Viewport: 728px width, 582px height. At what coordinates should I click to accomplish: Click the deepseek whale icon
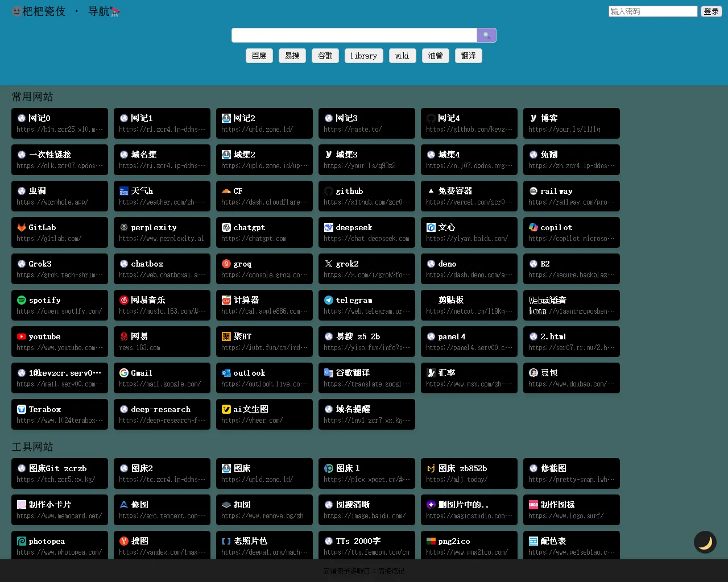coord(329,227)
